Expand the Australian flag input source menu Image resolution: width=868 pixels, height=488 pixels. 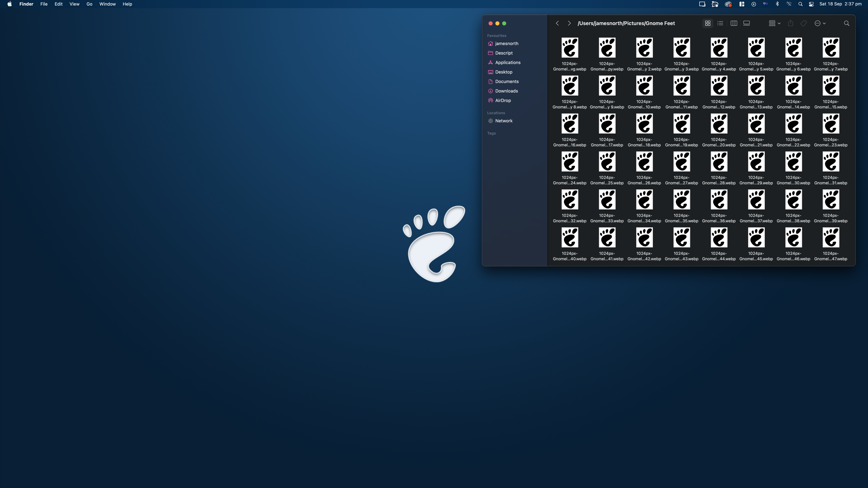(766, 4)
